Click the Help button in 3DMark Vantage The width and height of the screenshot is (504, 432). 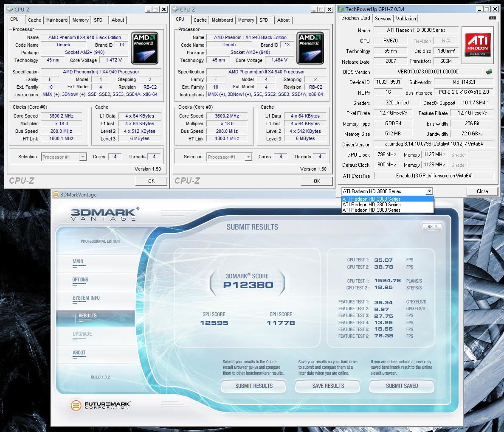[432, 227]
